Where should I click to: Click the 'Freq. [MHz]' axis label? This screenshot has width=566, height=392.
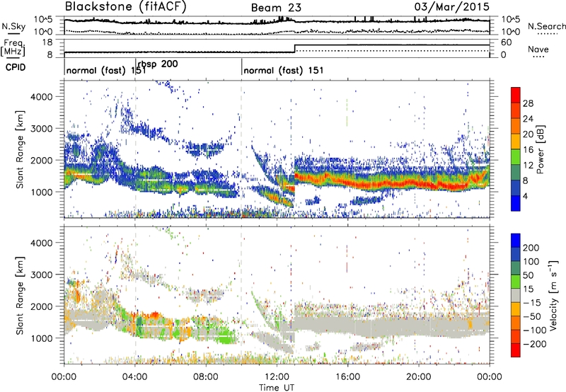[x=13, y=48]
